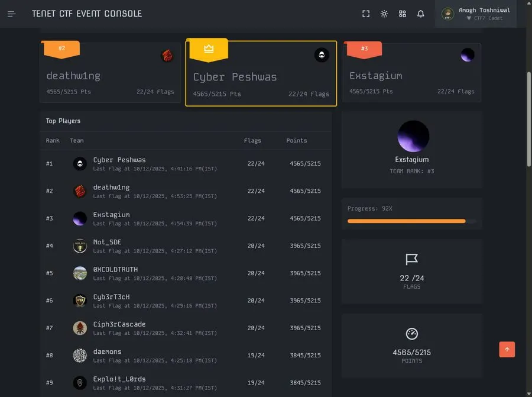Image resolution: width=532 pixels, height=397 pixels.
Task: Open Cyb3rT3cH team name in leaderboard
Action: (111, 297)
